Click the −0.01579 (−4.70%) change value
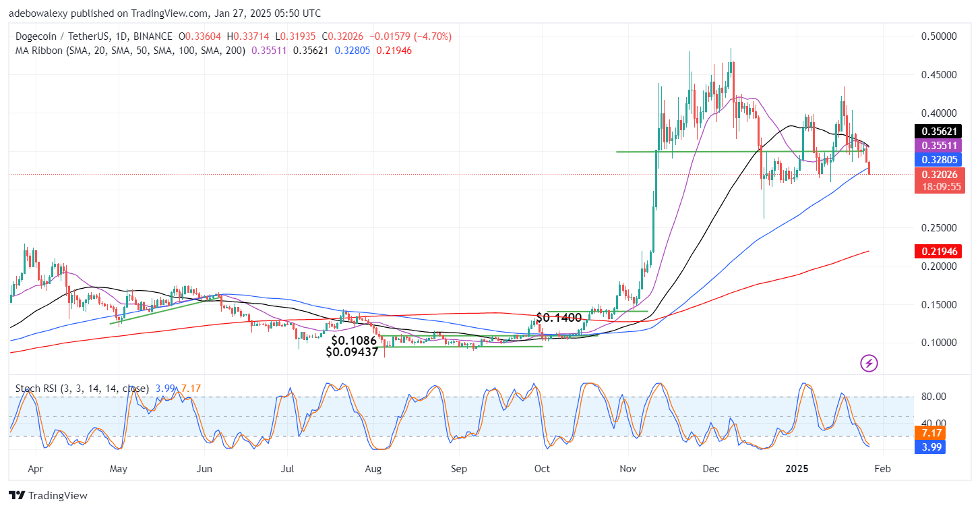This screenshot has height=510, width=980. tap(410, 36)
